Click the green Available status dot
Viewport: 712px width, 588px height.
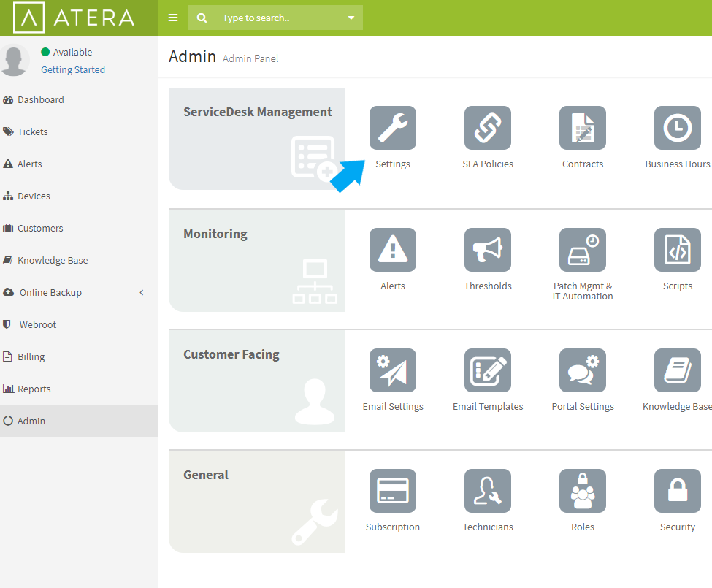45,52
